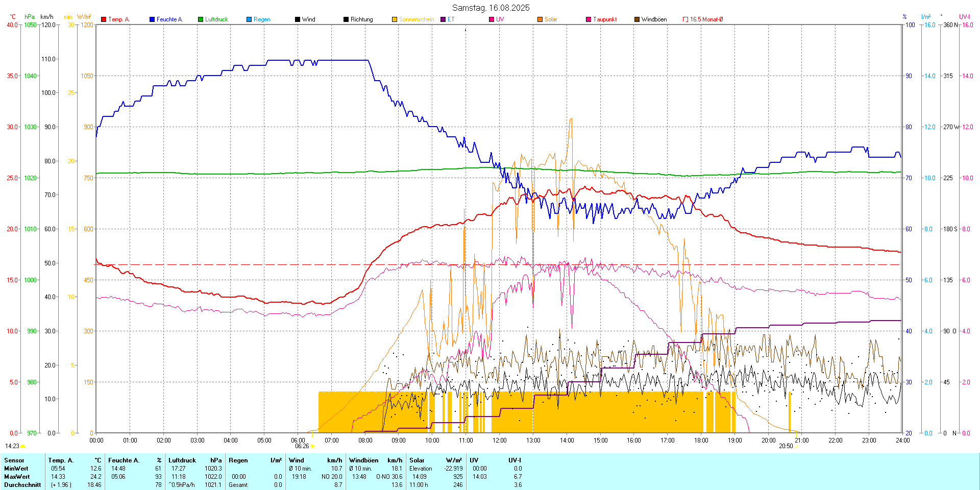Viewport: 980px width, 490px height.
Task: Click the red Temp. A. legend swatch
Action: pos(104,19)
